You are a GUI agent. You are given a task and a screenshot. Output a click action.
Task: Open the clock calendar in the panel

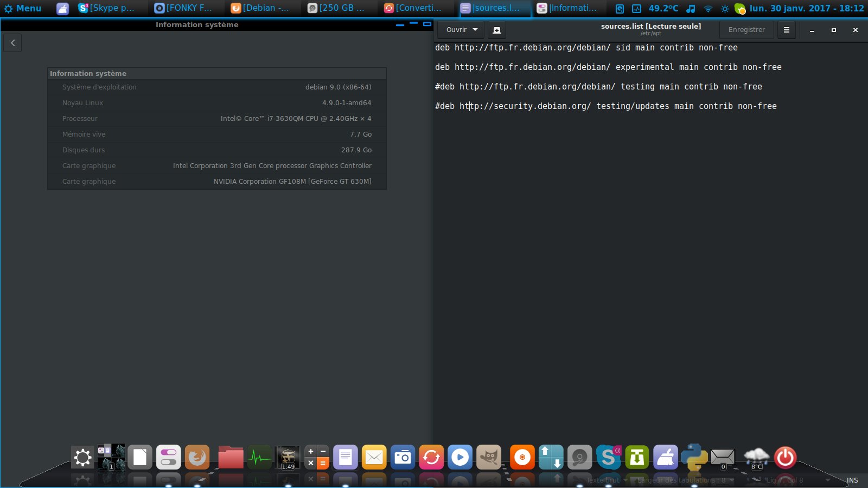807,8
